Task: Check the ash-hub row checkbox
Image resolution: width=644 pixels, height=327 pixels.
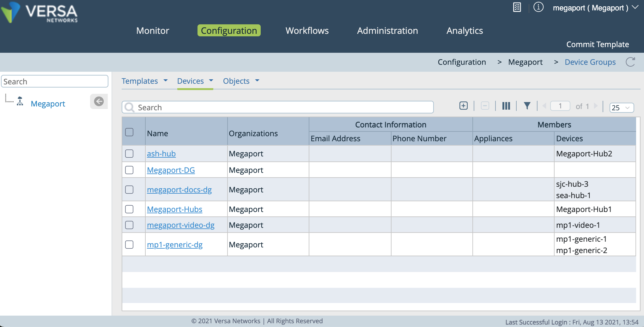Action: [x=129, y=154]
